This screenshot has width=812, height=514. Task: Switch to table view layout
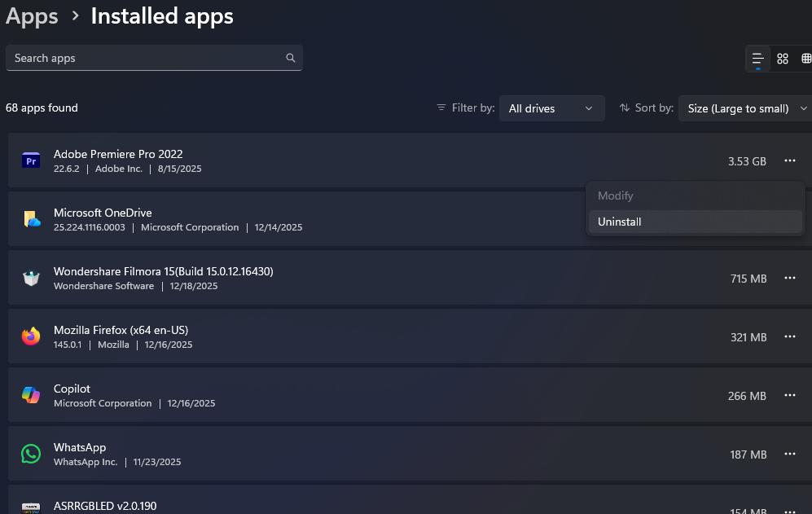[806, 59]
